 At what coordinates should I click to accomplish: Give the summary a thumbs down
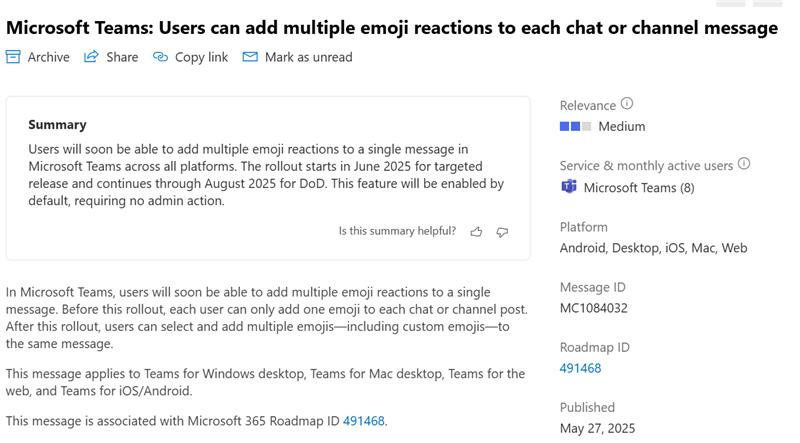click(502, 232)
